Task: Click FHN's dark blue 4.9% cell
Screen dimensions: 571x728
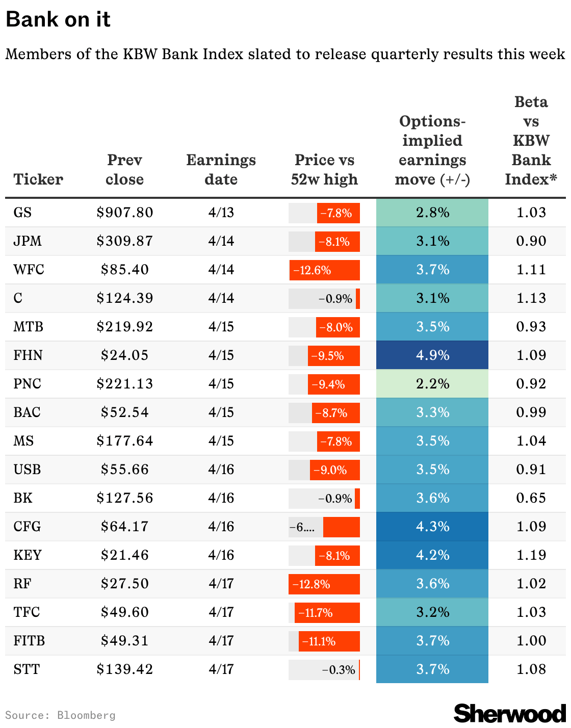Action: pos(432,355)
